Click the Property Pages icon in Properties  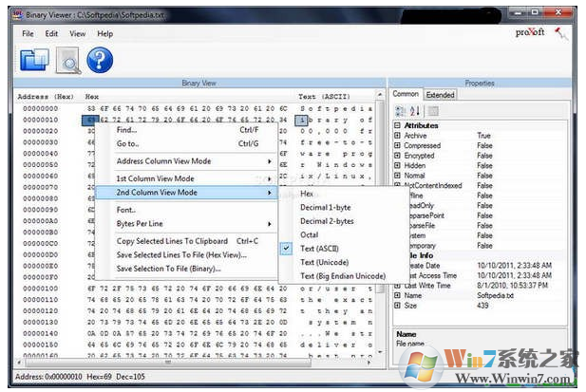tap(433, 111)
